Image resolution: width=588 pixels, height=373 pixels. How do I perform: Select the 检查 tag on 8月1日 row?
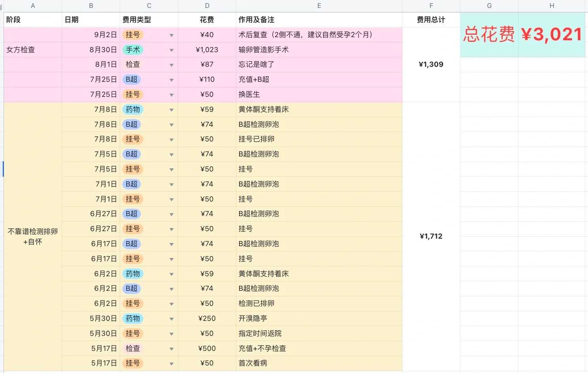[132, 64]
